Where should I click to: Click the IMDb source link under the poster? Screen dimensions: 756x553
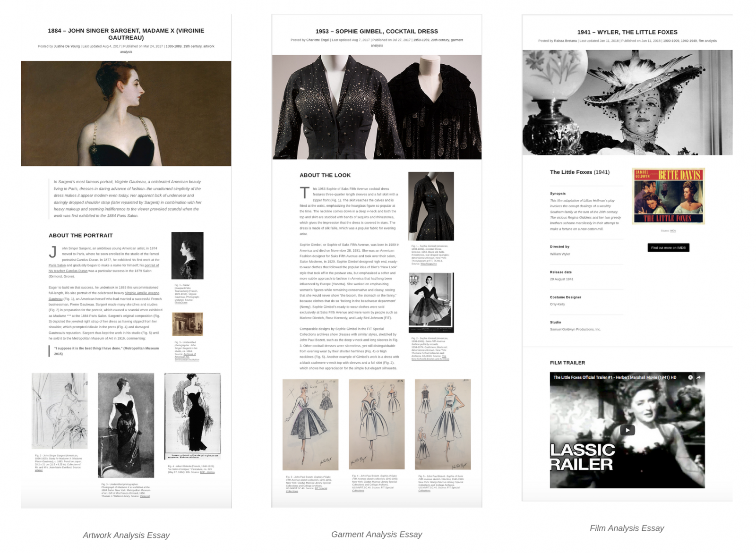673,231
